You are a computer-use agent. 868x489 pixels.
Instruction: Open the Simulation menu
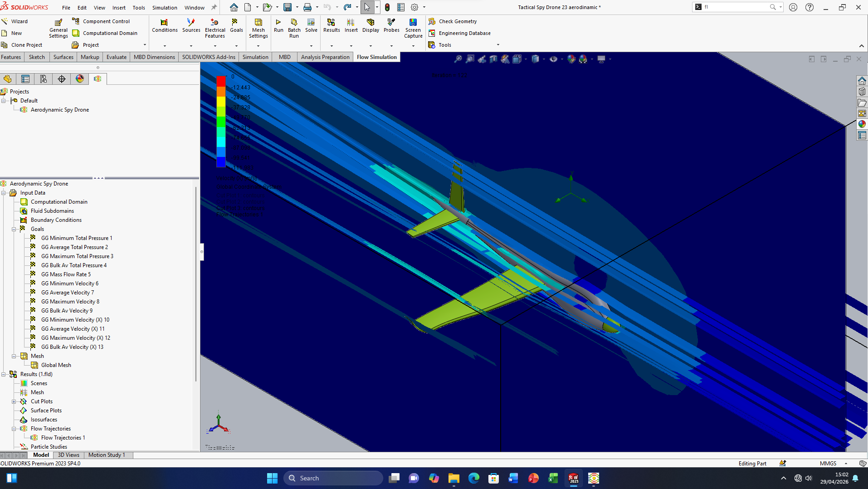coord(165,8)
